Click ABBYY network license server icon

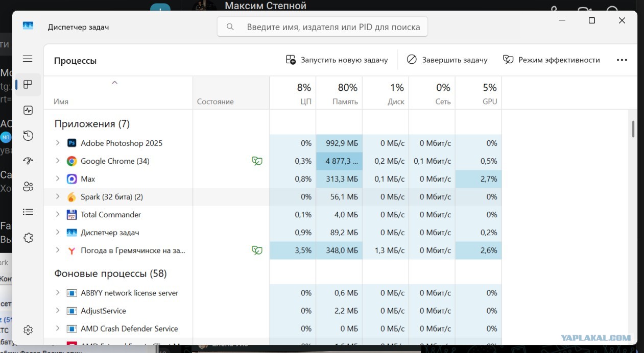[72, 293]
